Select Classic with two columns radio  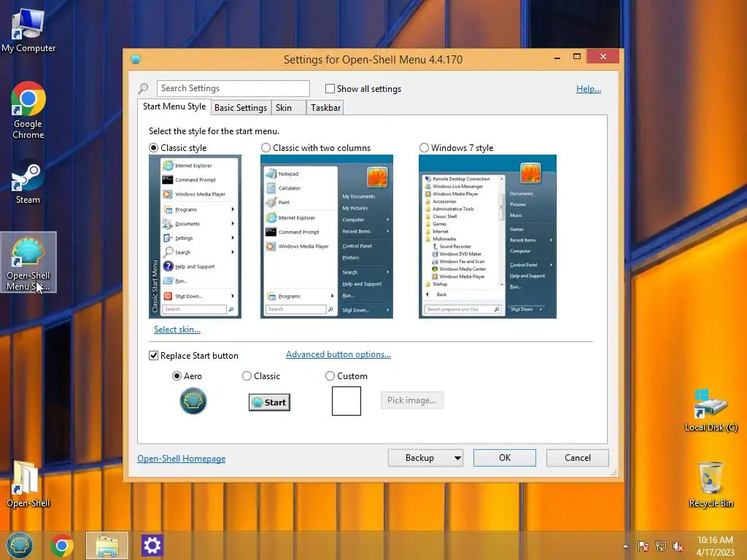266,148
